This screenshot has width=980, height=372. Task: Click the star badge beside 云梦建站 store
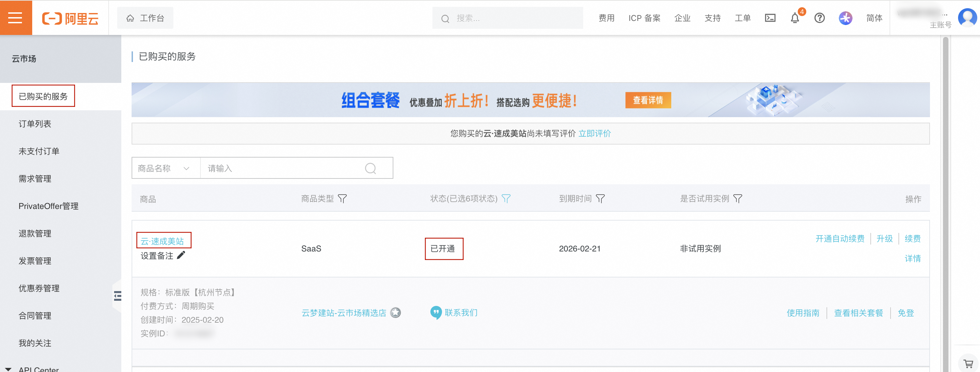pyautogui.click(x=396, y=313)
